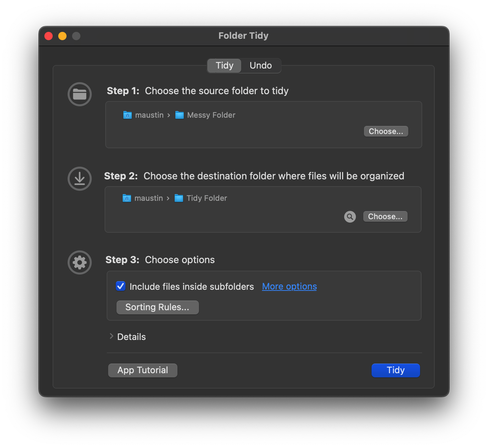Viewport: 488px width, 448px height.
Task: Click the Step 2 download arrow icon
Action: click(79, 179)
